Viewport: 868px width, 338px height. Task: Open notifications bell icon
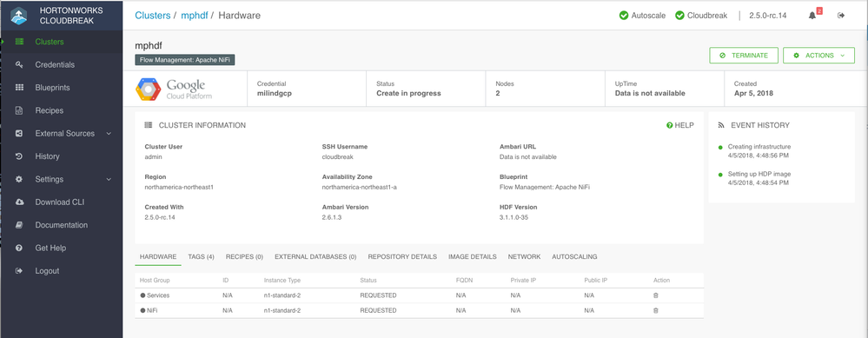click(x=812, y=16)
